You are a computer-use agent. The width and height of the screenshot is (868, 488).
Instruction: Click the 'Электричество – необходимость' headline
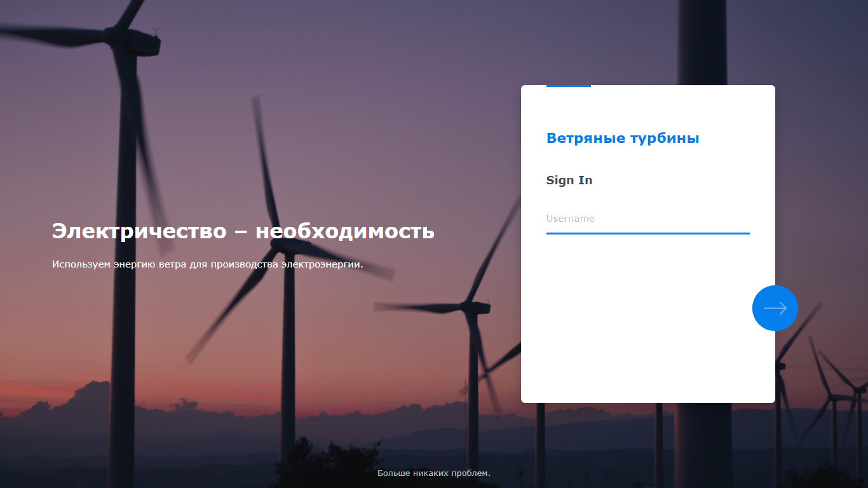(x=243, y=231)
